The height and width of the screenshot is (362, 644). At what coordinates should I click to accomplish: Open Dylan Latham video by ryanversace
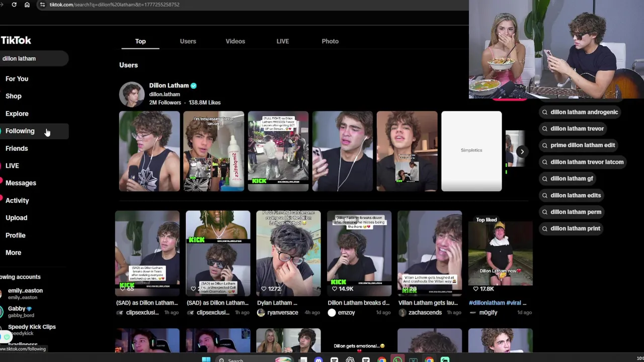[x=288, y=253]
